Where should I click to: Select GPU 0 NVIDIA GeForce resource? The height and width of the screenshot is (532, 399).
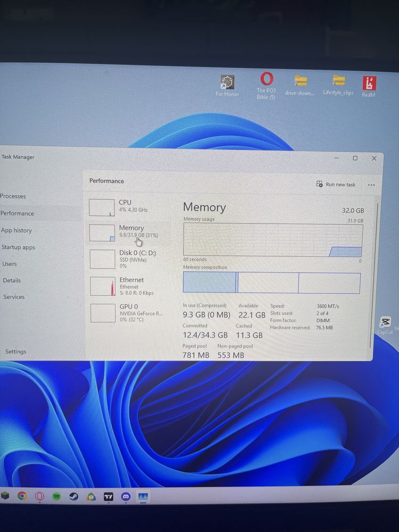(130, 312)
